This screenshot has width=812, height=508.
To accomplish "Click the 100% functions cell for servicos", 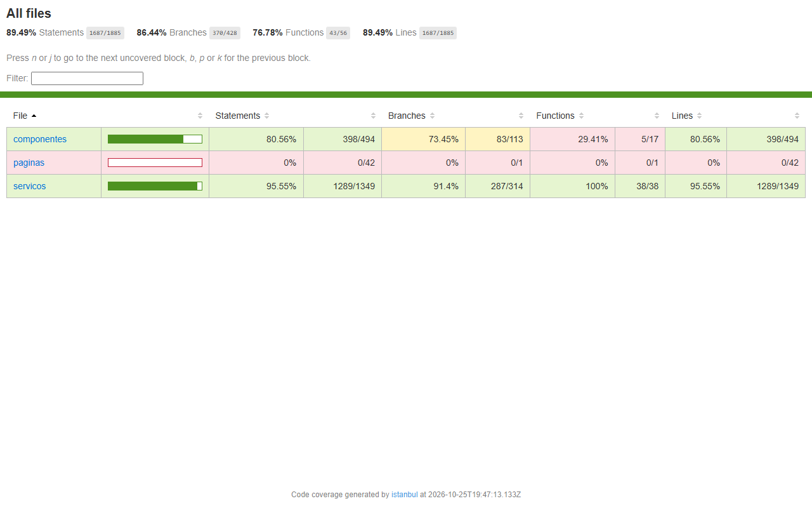I will 572,186.
